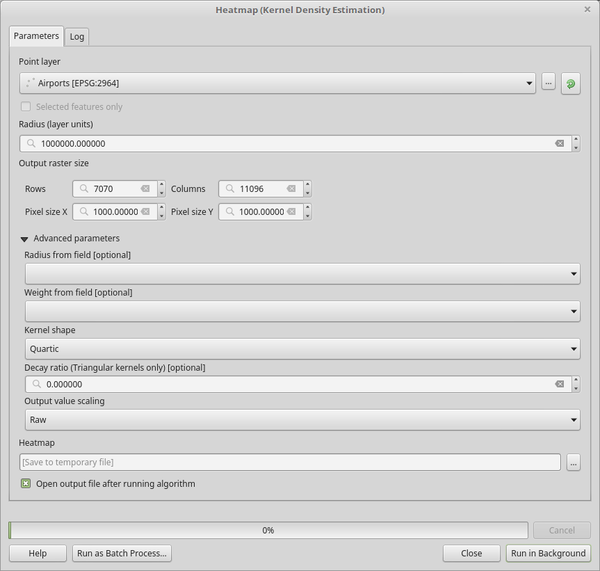Click the iterate over layer features icon
The height and width of the screenshot is (571, 600).
coord(570,83)
